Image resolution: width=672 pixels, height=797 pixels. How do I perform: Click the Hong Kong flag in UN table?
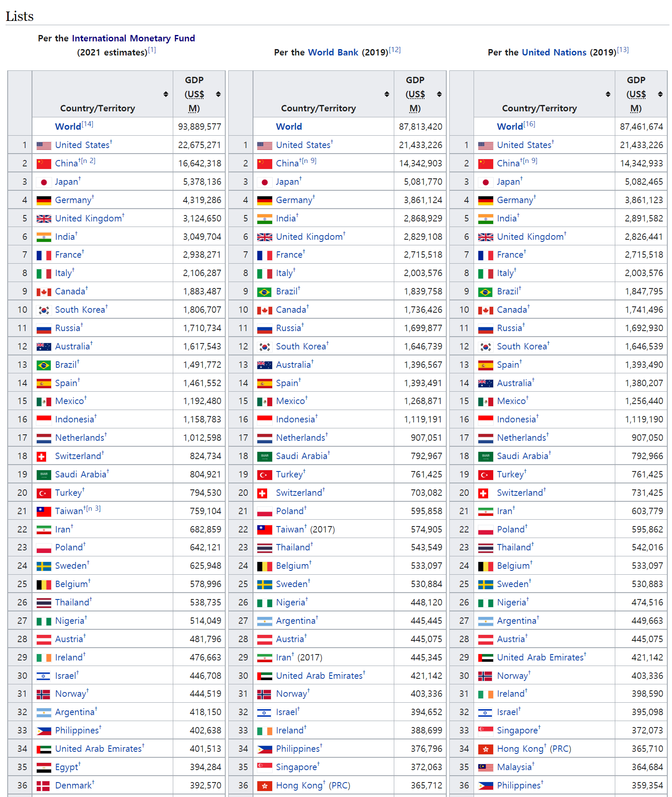point(486,749)
